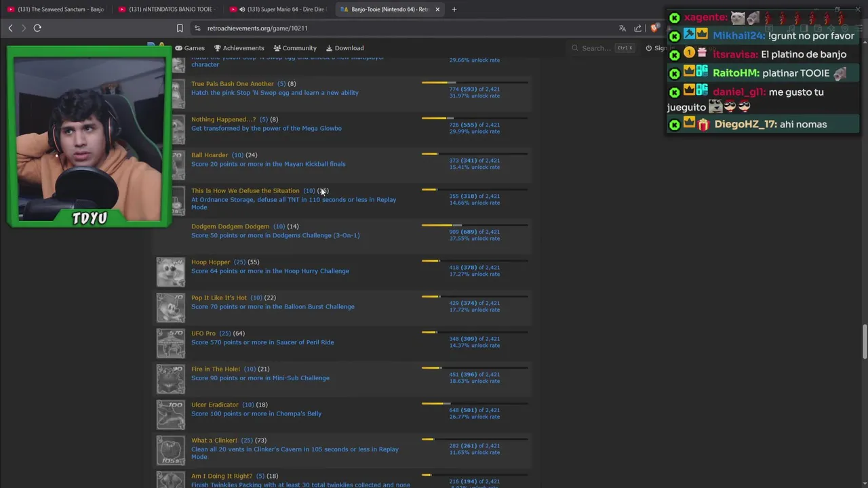Open the Hoop Hopper achievement link
868x488 pixels.
click(x=211, y=262)
